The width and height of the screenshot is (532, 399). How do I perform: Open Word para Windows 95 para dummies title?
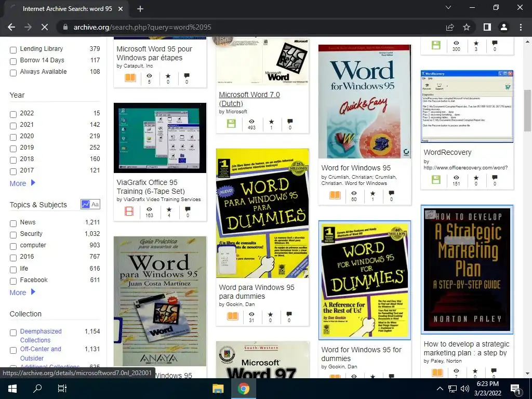click(257, 291)
